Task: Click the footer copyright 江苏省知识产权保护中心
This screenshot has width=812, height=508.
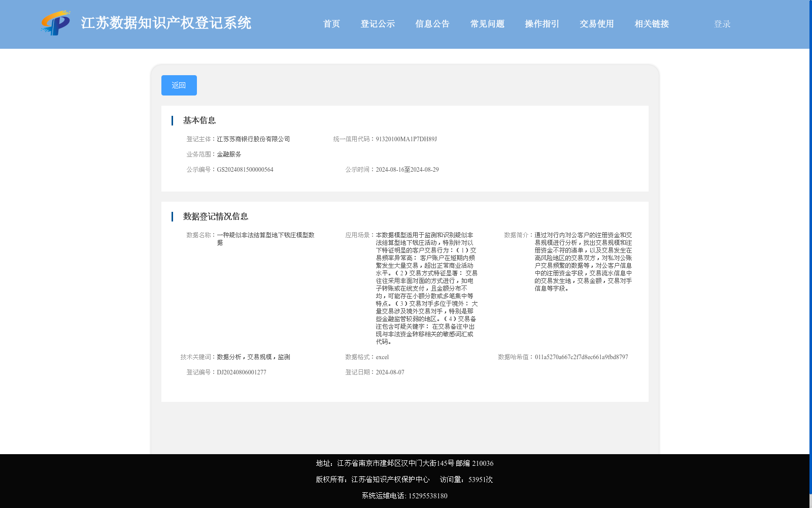Action: click(390, 480)
